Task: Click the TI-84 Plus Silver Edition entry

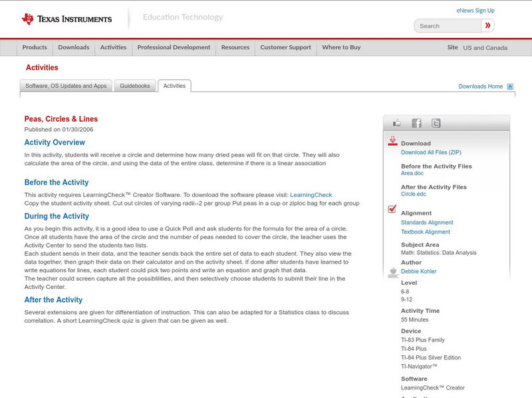Action: [x=431, y=357]
